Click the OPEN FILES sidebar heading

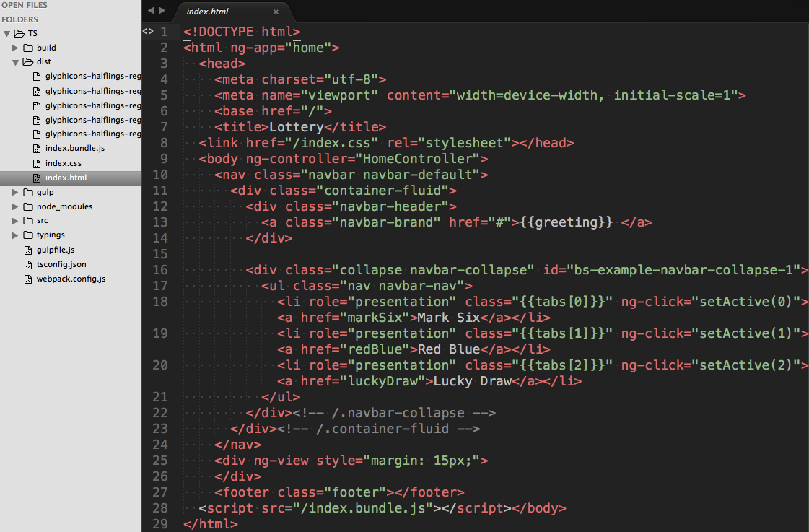point(25,5)
